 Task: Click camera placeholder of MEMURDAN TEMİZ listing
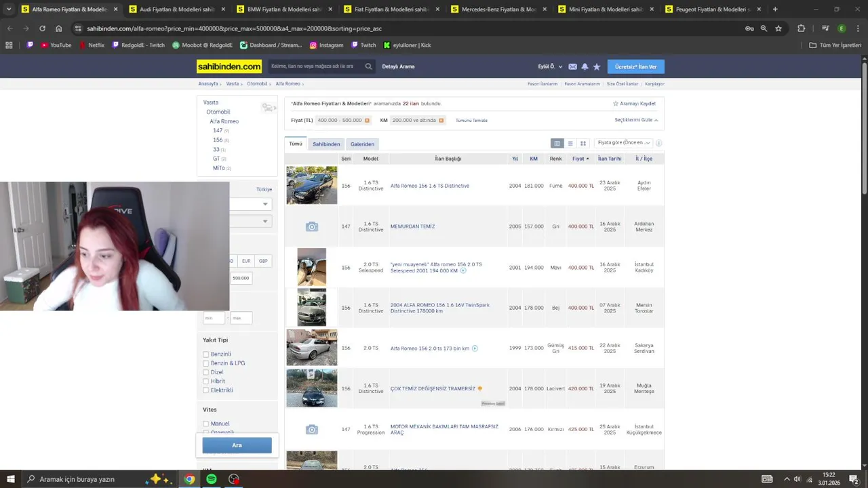coord(311,226)
